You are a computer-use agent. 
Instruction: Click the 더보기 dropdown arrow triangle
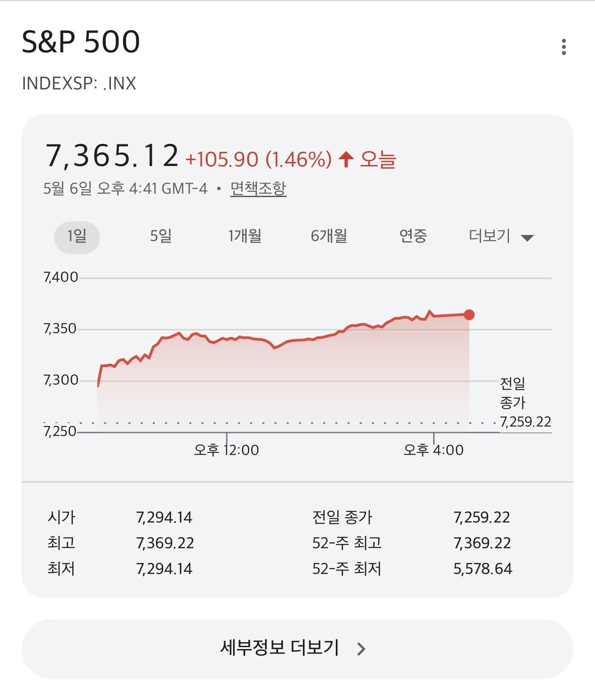527,238
